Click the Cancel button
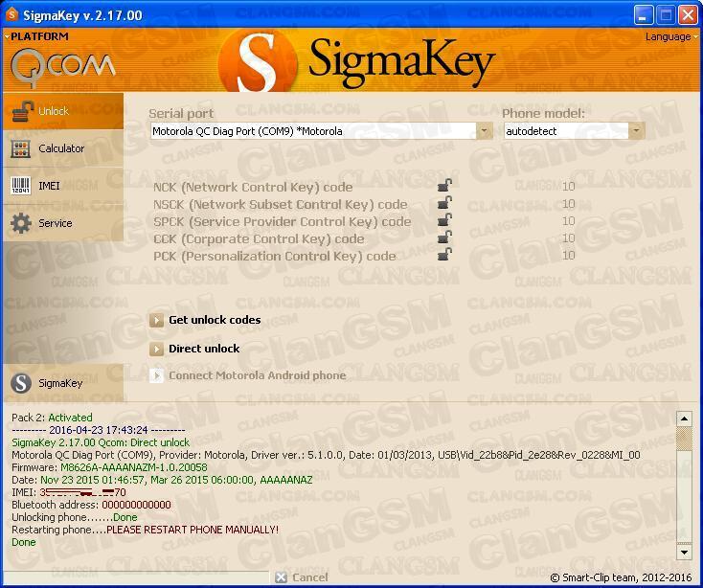The width and height of the screenshot is (703, 588). (302, 577)
